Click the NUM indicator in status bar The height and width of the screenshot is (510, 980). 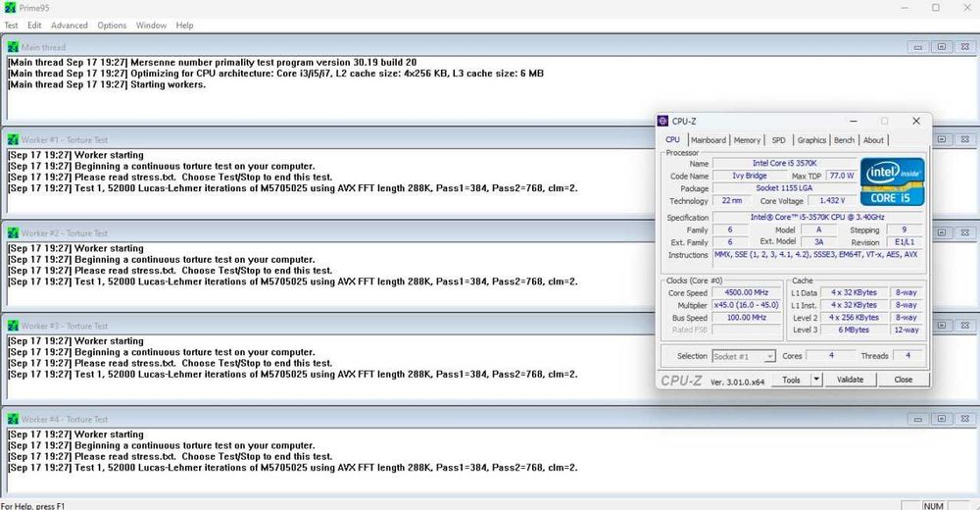(933, 506)
